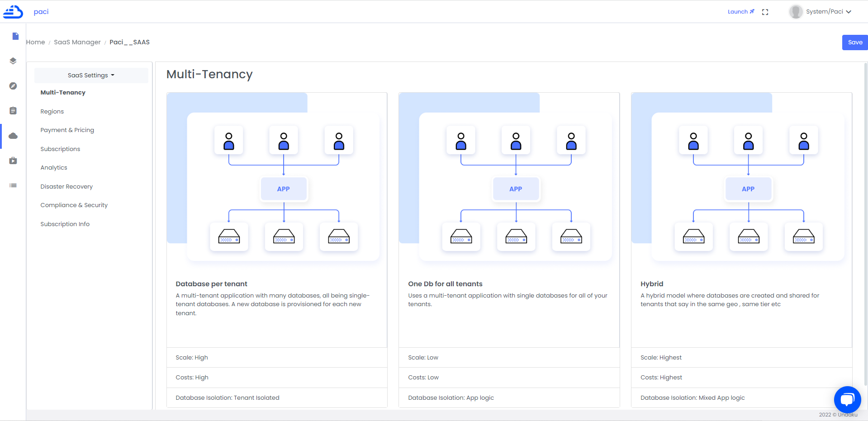Screen dimensions: 868x421
Task: Open the layers icon in sidebar
Action: [x=13, y=61]
